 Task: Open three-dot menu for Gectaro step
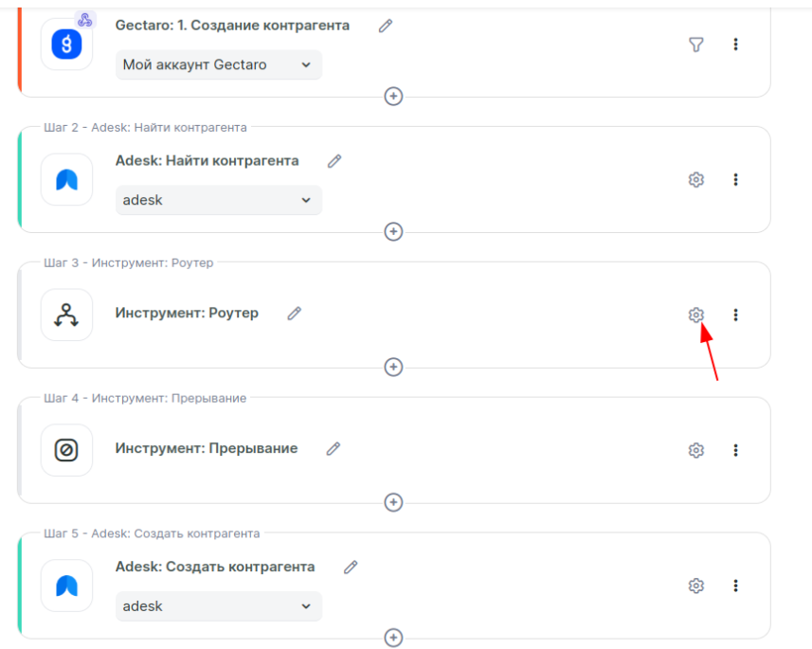coord(736,45)
